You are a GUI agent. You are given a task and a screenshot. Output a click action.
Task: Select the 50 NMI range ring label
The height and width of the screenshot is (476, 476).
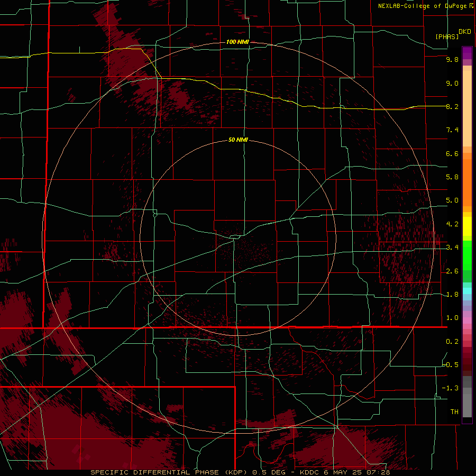click(x=238, y=140)
